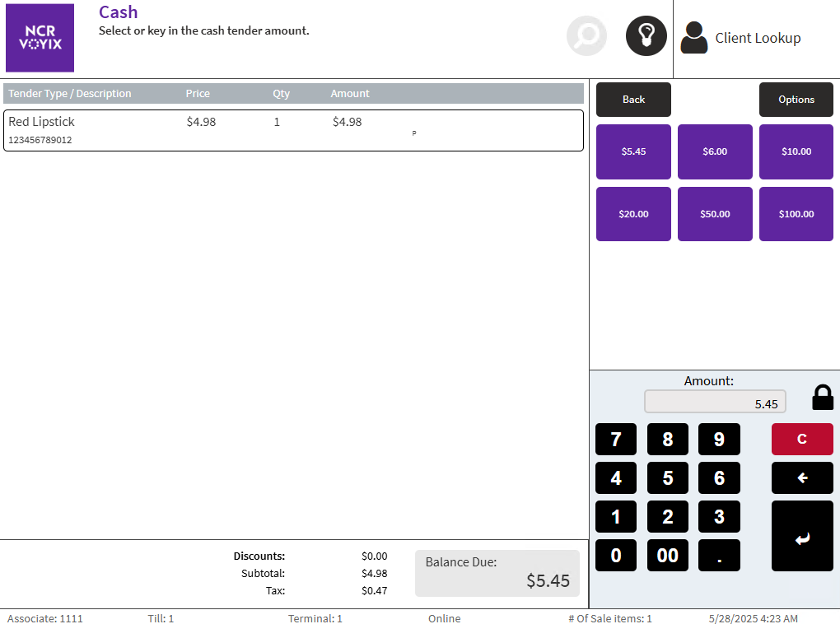Image resolution: width=840 pixels, height=624 pixels.
Task: Select the $5.45 exact tender amount
Action: click(x=633, y=151)
